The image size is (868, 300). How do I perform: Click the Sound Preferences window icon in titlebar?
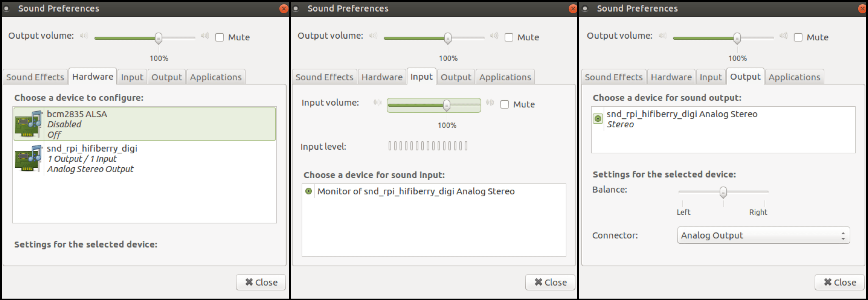pos(6,8)
